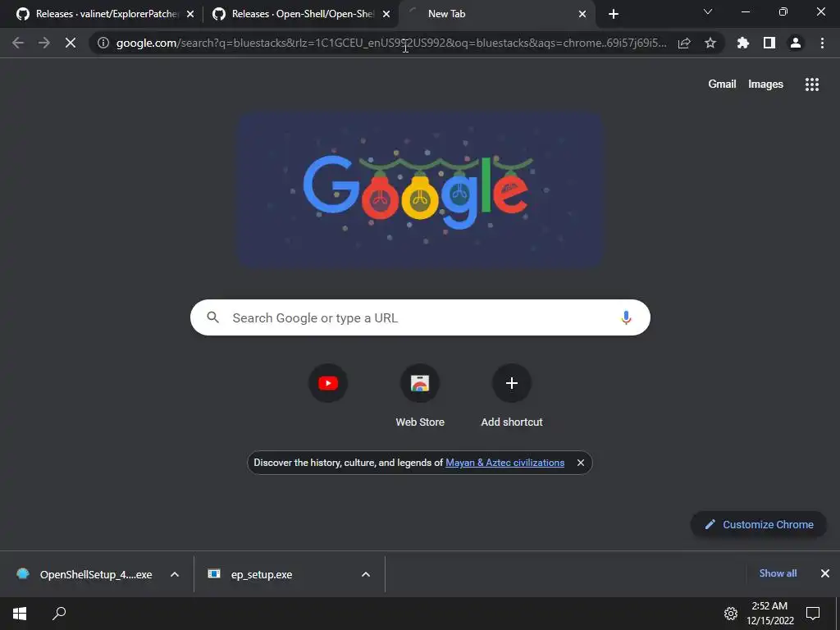Viewport: 840px width, 630px height.
Task: Start voice search with the microphone
Action: click(x=626, y=317)
